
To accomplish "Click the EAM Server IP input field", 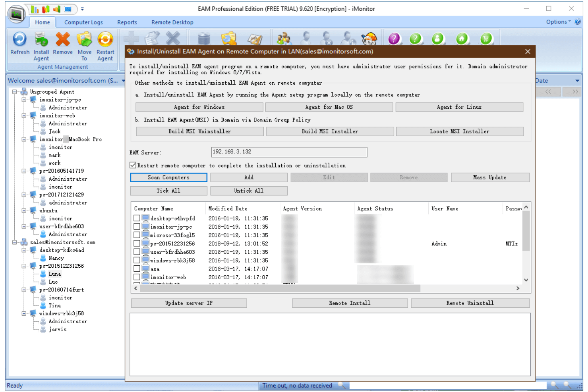I will pos(289,152).
